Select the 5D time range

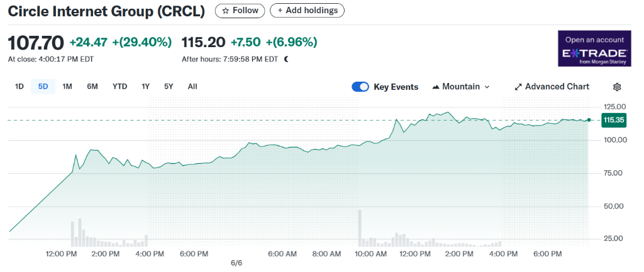(43, 87)
